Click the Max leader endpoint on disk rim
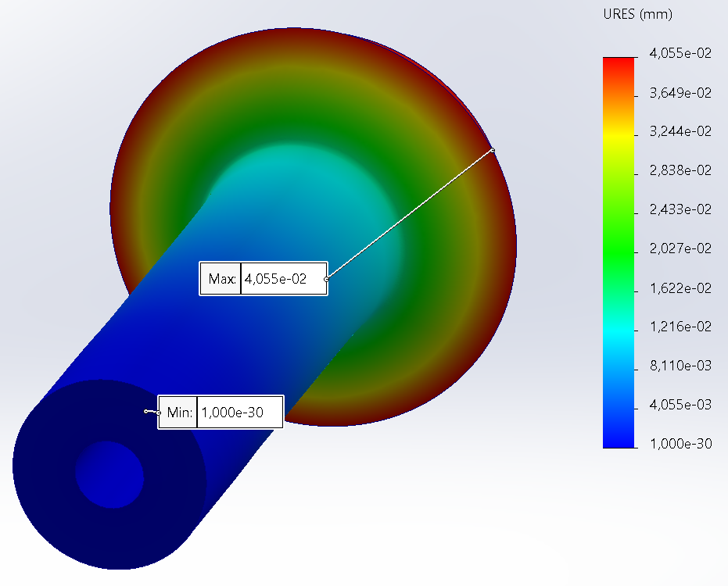 pos(493,150)
